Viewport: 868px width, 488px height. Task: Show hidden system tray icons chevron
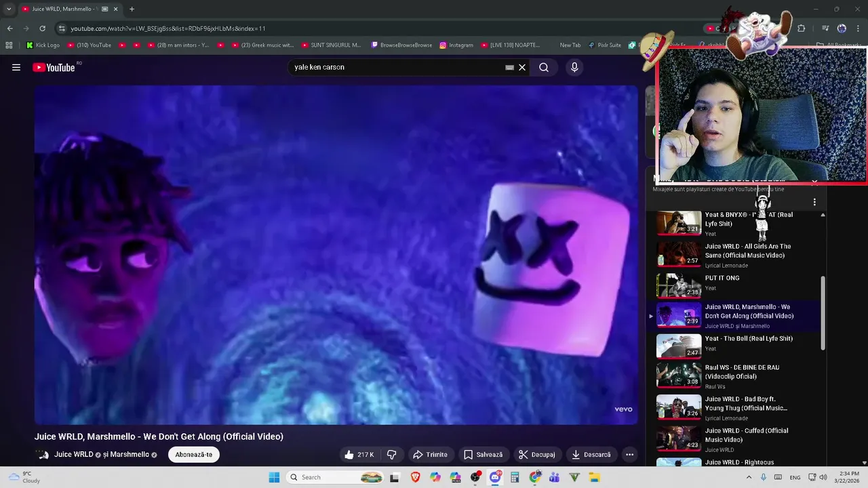pos(748,477)
